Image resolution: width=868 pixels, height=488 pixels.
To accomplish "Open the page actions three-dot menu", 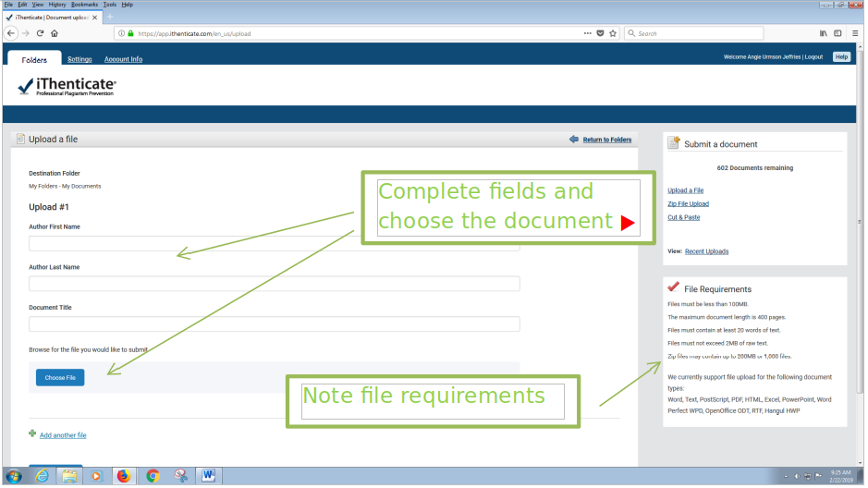I will [x=588, y=33].
